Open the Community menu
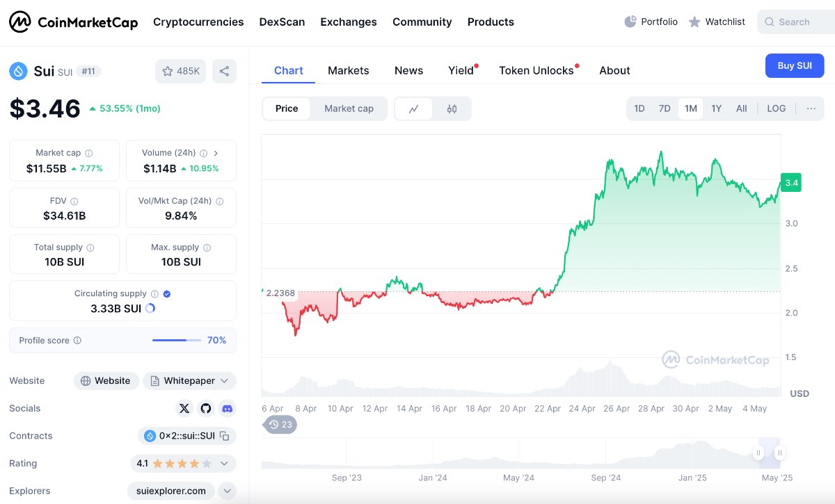 [x=422, y=22]
